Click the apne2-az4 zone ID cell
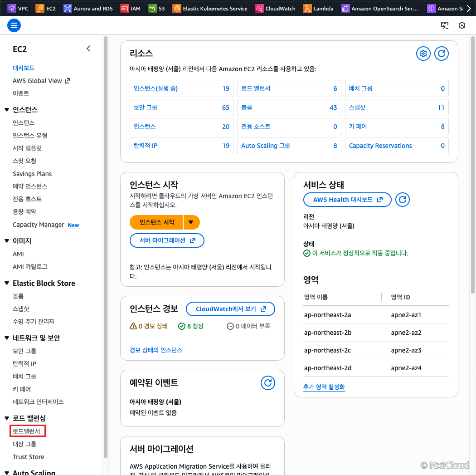 point(406,368)
